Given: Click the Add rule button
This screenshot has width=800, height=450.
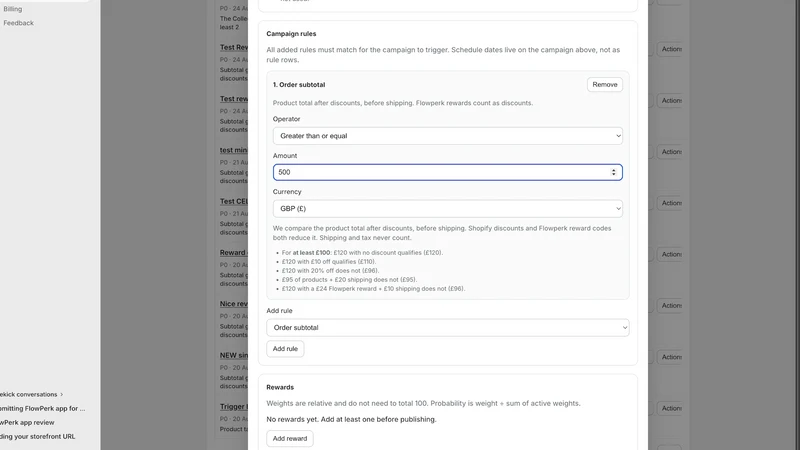Looking at the screenshot, I should coord(285,349).
